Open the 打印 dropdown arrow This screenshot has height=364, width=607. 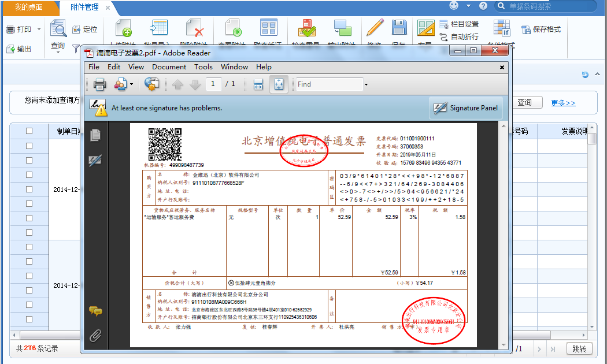pyautogui.click(x=39, y=29)
